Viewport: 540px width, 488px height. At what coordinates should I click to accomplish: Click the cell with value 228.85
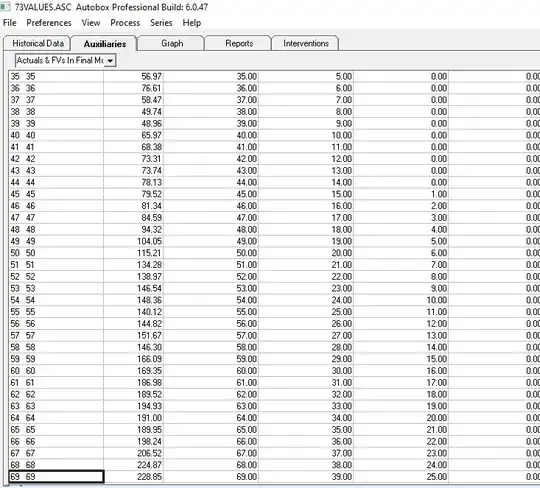point(133,477)
